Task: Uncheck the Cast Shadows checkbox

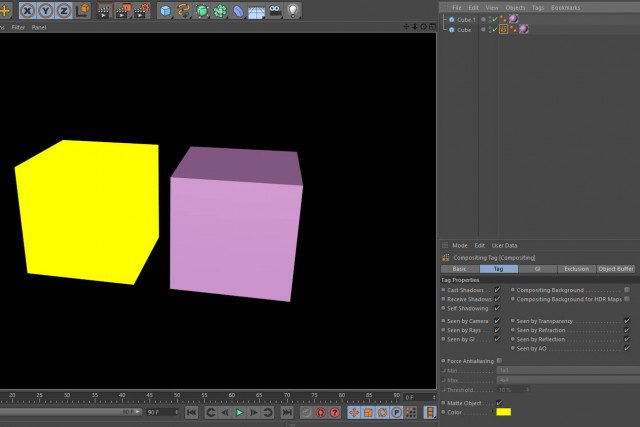Action: (497, 290)
